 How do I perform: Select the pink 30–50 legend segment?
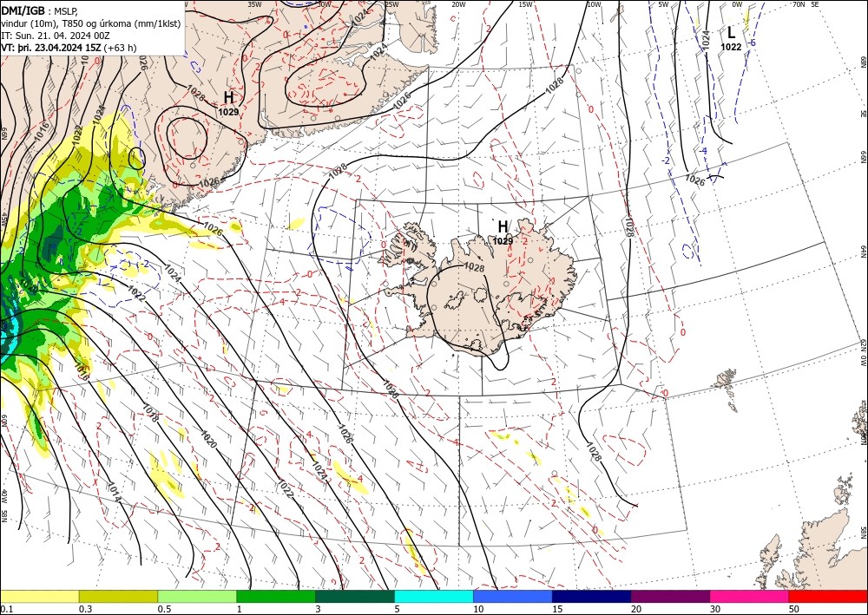(750, 596)
